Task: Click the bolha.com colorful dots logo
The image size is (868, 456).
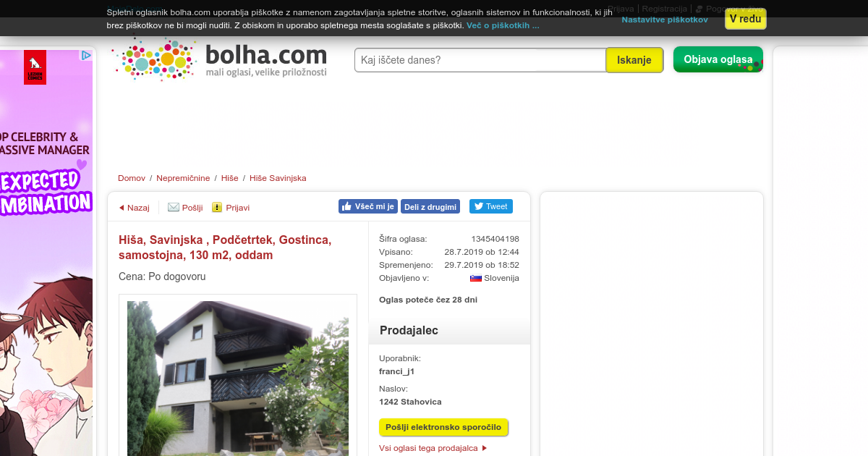Action: coord(155,59)
